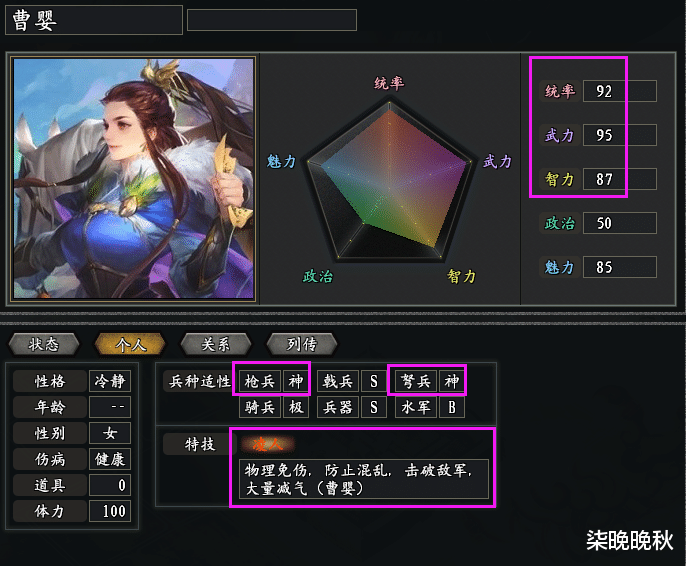Click the empty field beside the name

tap(272, 20)
